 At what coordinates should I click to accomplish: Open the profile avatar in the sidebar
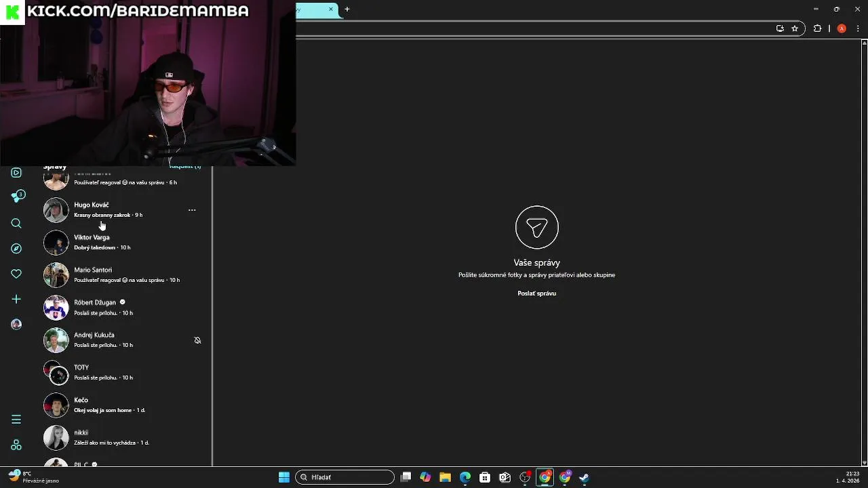(16, 324)
